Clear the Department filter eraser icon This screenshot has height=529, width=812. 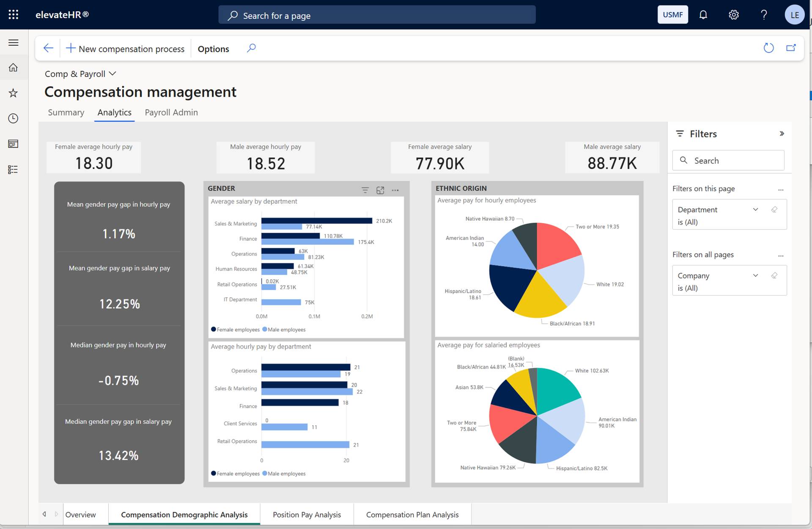pyautogui.click(x=774, y=210)
